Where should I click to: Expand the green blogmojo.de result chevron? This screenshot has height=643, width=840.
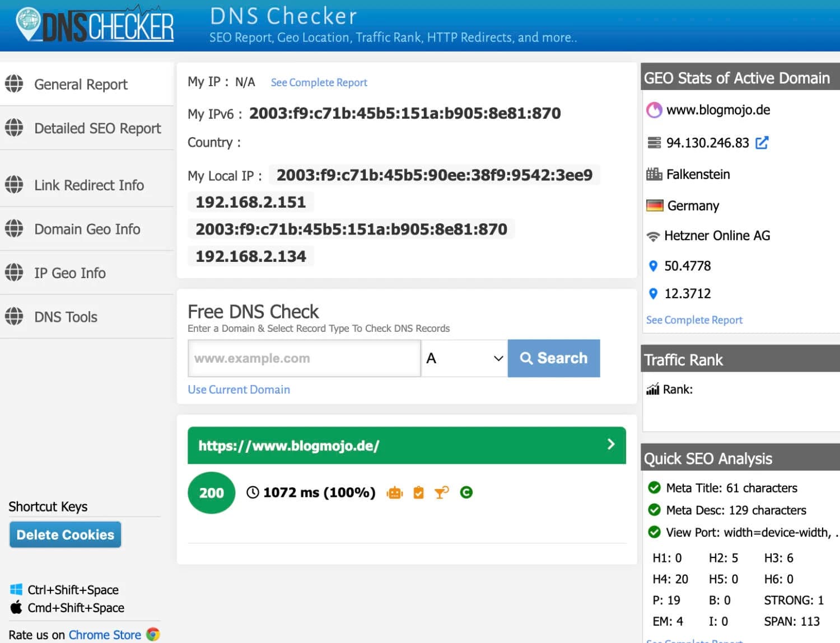click(610, 444)
